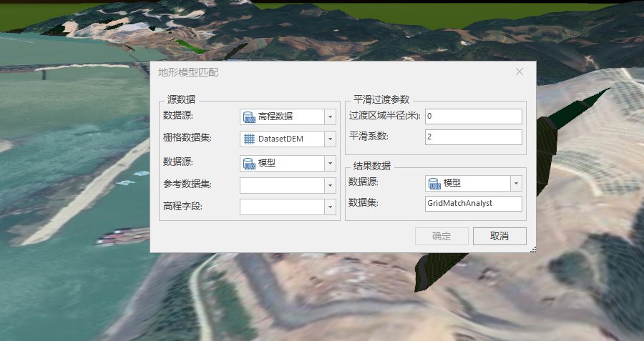Open the DatasetDEM raster dataset dropdown arrow

click(x=330, y=139)
